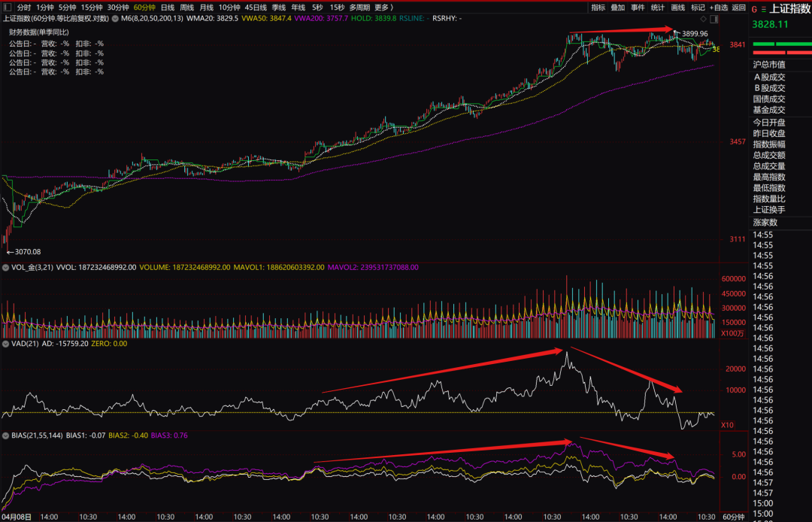Select the 涨家数 row
812x522 pixels.
(765, 223)
